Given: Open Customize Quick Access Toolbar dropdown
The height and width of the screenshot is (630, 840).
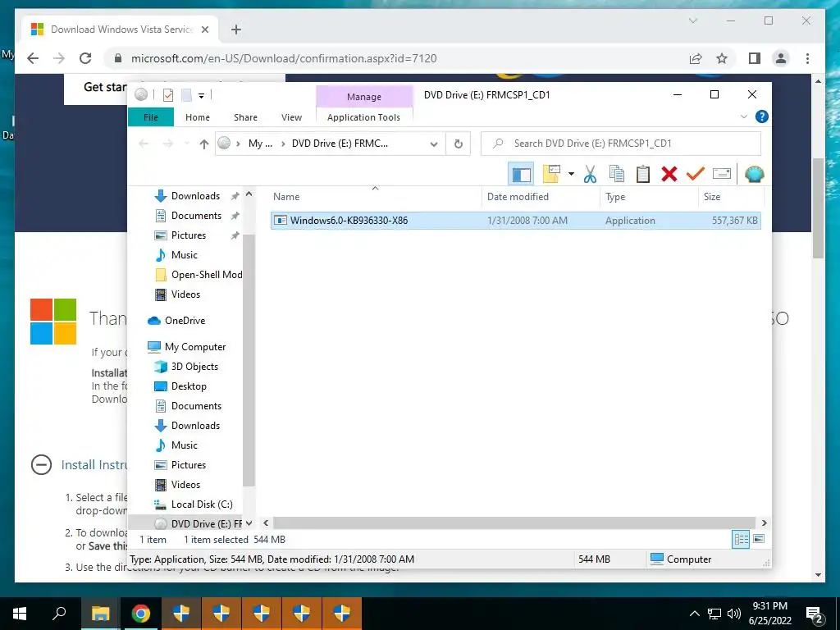Looking at the screenshot, I should tap(202, 96).
